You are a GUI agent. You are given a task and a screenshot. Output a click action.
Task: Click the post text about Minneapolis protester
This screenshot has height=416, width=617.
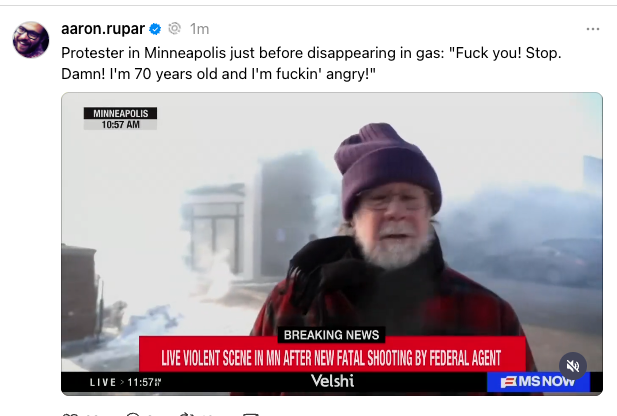coord(311,63)
